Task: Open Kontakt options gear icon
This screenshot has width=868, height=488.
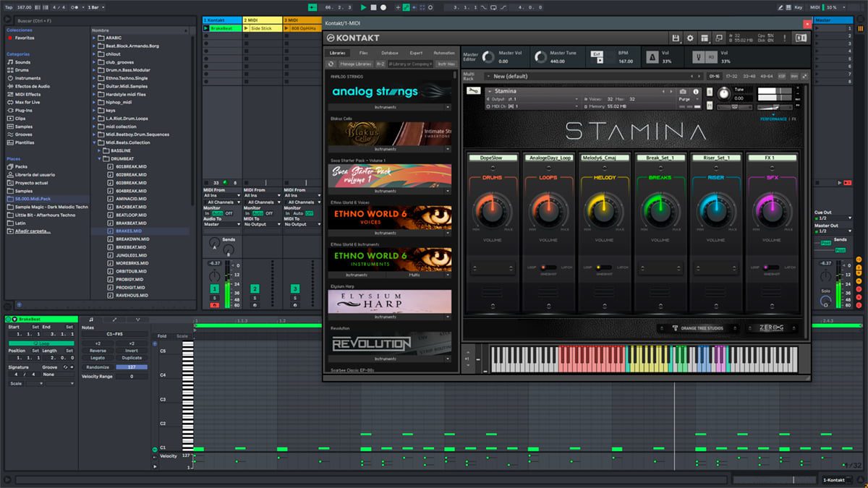Action: tap(690, 38)
